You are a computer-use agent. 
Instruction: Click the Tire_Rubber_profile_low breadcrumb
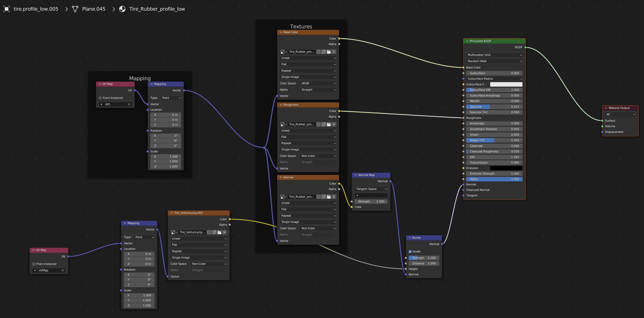(157, 9)
